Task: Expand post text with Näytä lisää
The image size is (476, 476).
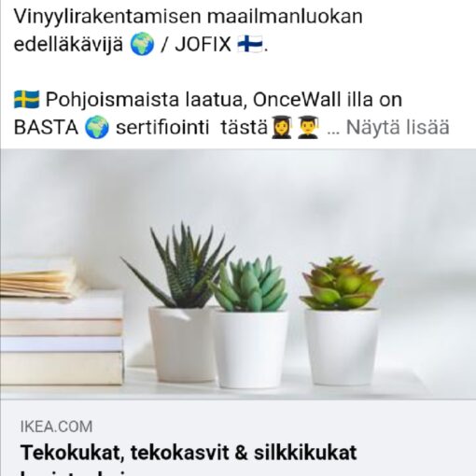Action: (398, 127)
